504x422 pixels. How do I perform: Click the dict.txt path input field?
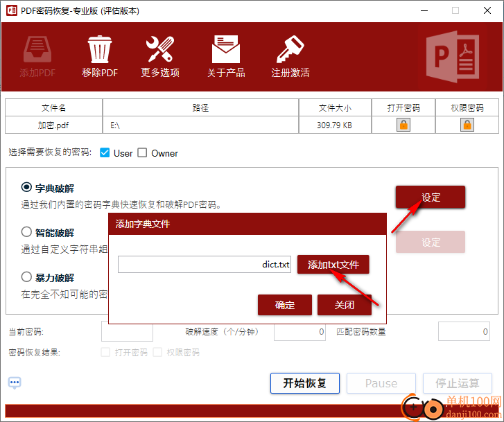click(x=205, y=265)
